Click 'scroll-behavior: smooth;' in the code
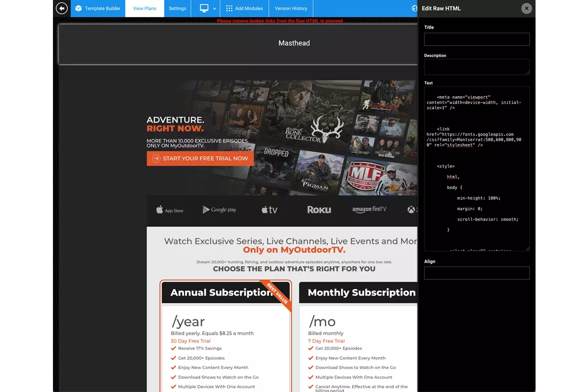The height and width of the screenshot is (392, 588). pos(488,219)
